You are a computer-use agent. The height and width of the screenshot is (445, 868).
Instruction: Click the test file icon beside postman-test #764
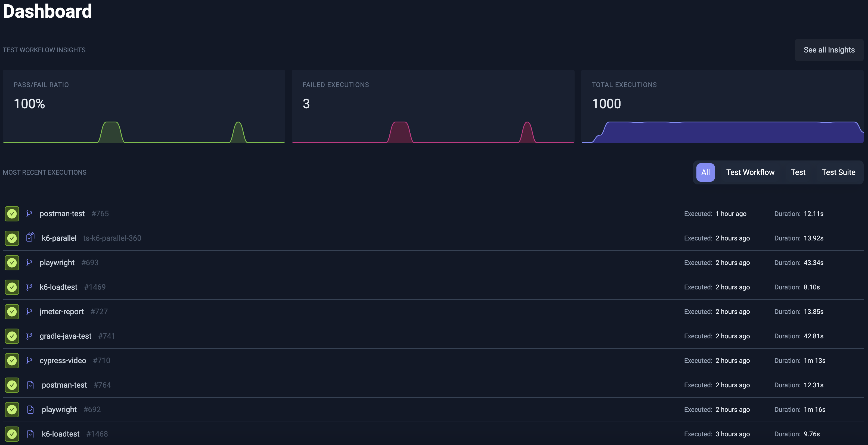(30, 385)
